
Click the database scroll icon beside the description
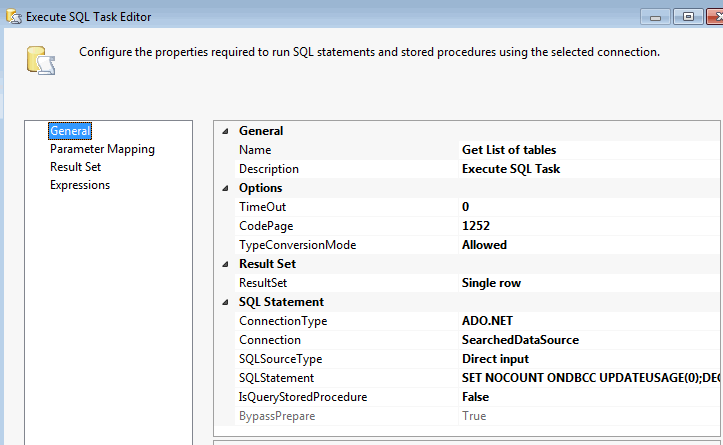(41, 60)
